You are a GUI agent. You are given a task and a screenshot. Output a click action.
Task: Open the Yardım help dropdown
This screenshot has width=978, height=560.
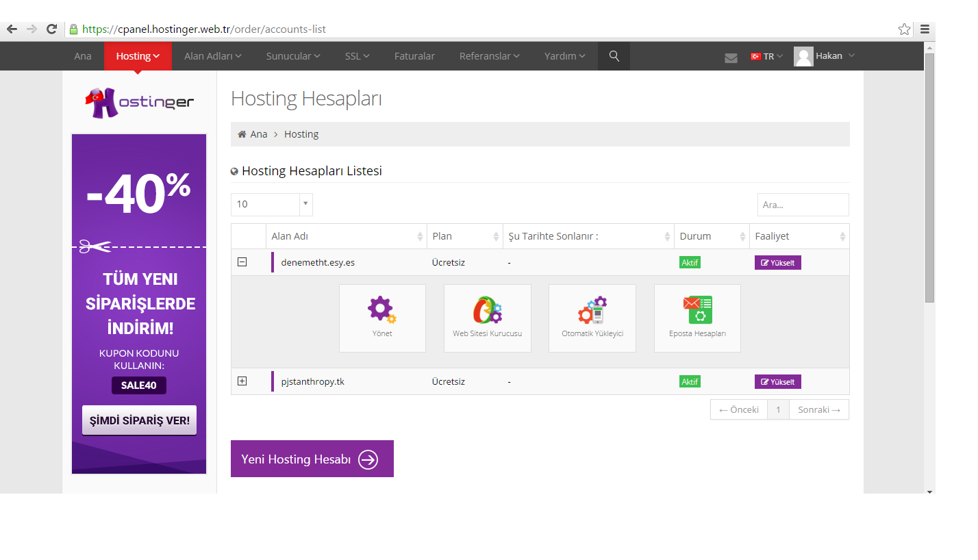pyautogui.click(x=564, y=56)
